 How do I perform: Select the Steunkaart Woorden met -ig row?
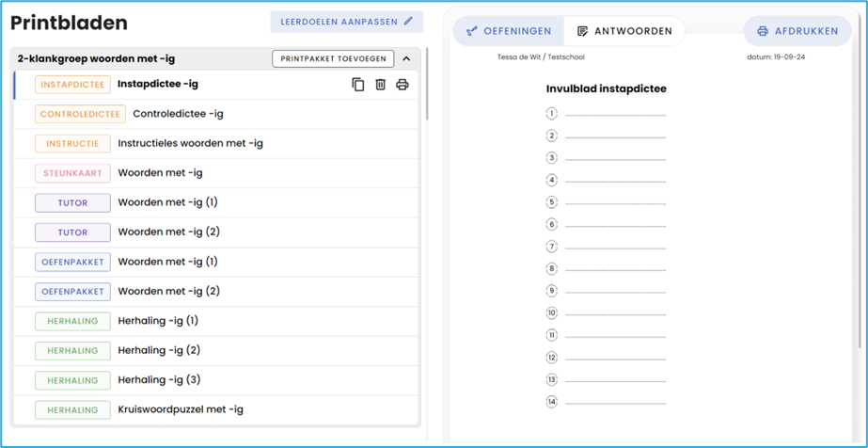[160, 173]
